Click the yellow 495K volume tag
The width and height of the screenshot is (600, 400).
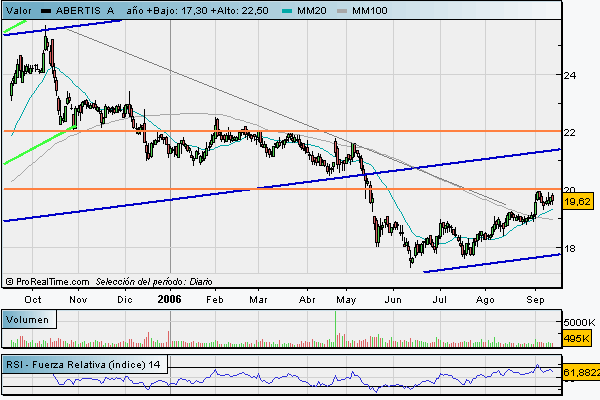[577, 338]
